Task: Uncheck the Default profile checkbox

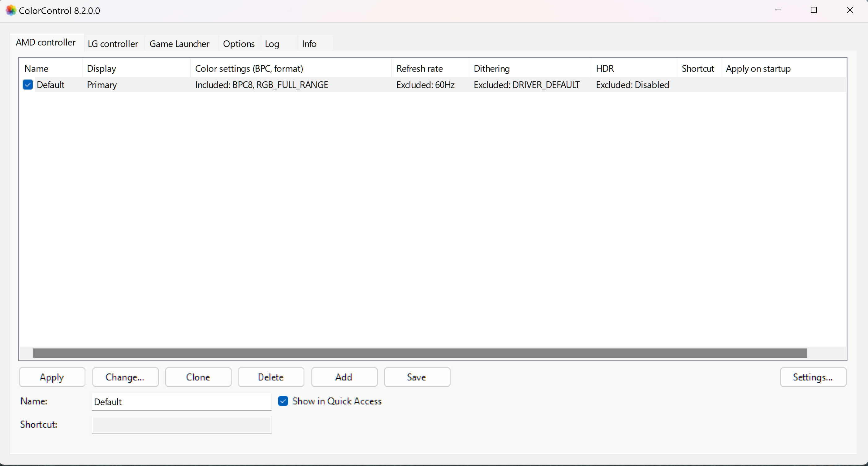Action: coord(28,84)
